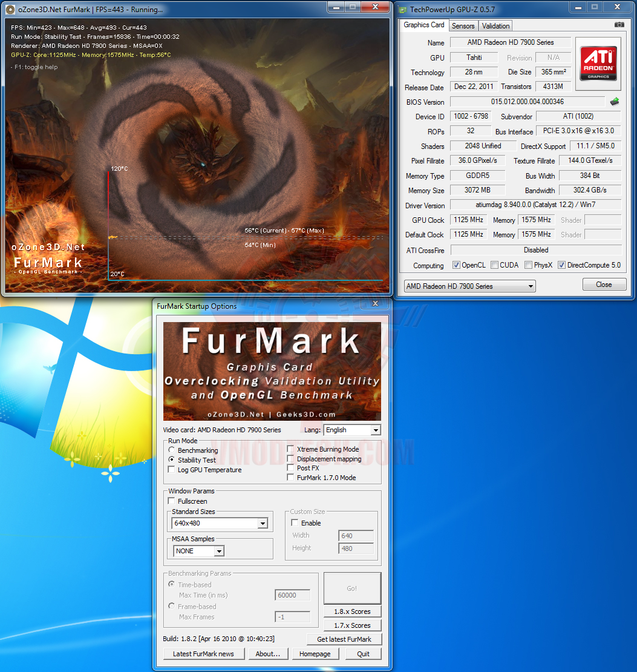Image resolution: width=637 pixels, height=672 pixels.
Task: Click the Bus Interface PCI-E 3.0 field
Action: 578,131
